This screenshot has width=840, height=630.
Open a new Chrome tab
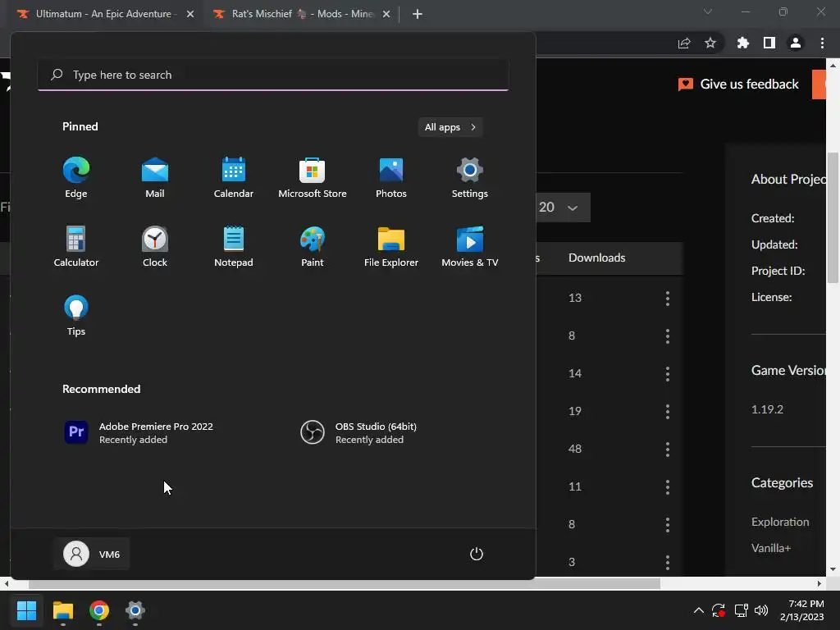click(418, 14)
